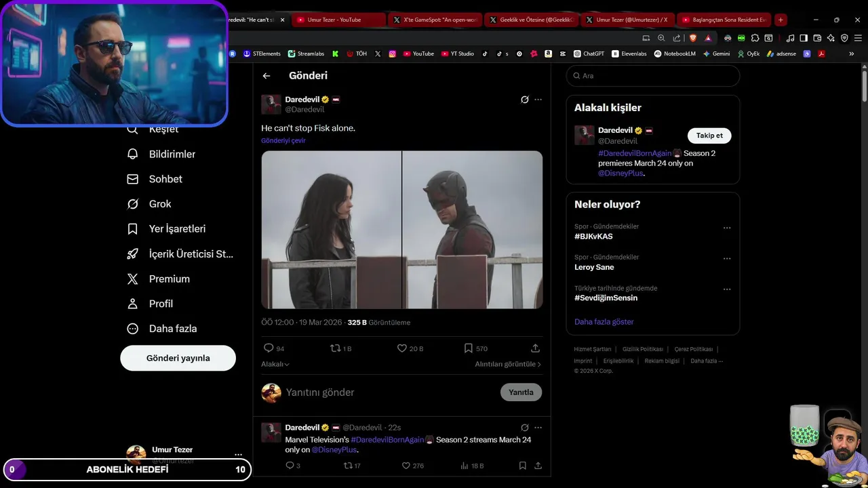Open @DisneyPlus mention in Alakalı kişiler

pyautogui.click(x=620, y=174)
